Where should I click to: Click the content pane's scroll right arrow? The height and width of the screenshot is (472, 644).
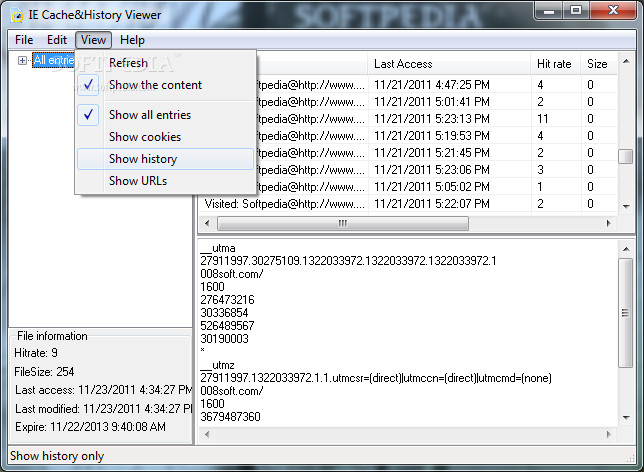tap(609, 434)
